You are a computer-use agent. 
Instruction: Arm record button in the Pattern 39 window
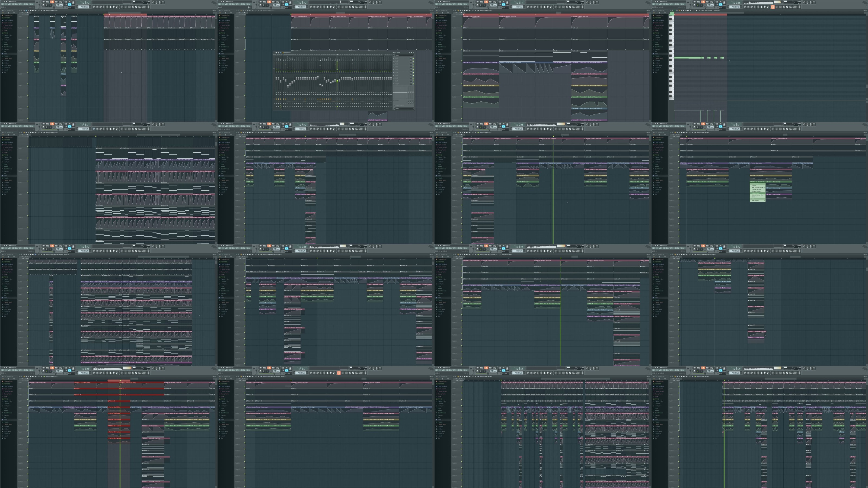tap(54, 5)
